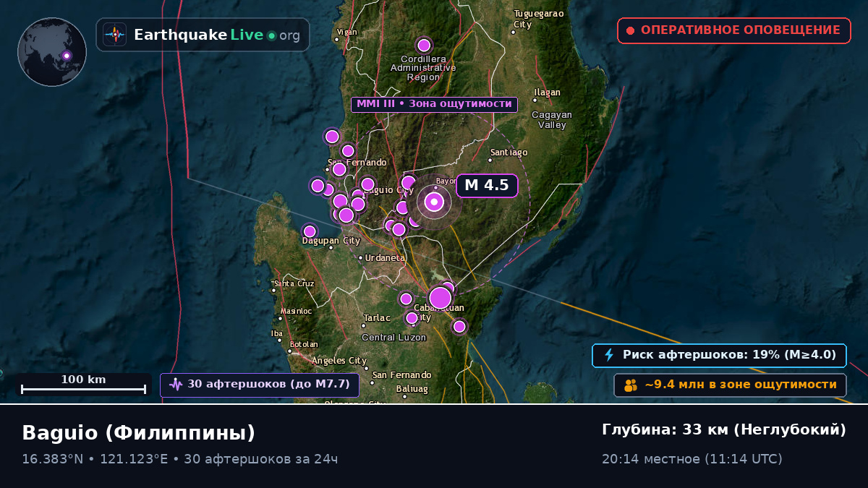The height and width of the screenshot is (488, 868).
Task: Click the lightning bolt aftershock risk icon
Action: [609, 355]
